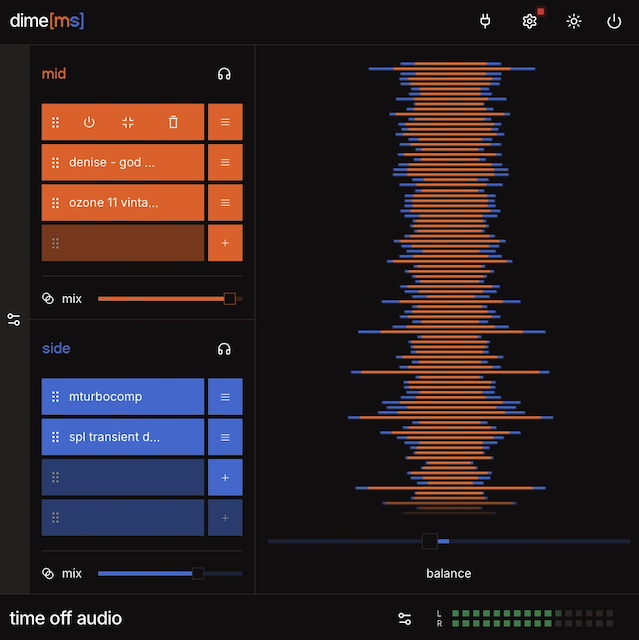Click the sliders icon in the footer
The width and height of the screenshot is (639, 640).
pos(404,618)
